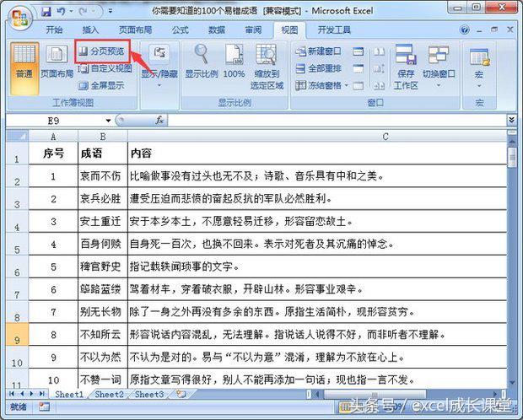Select column A header
The height and width of the screenshot is (420, 523).
(53, 136)
